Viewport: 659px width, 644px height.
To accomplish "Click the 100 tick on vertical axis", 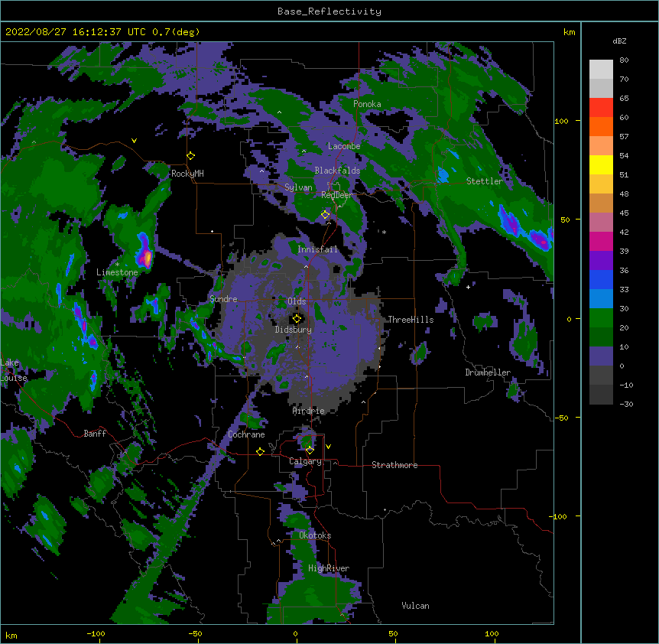I will coord(561,121).
